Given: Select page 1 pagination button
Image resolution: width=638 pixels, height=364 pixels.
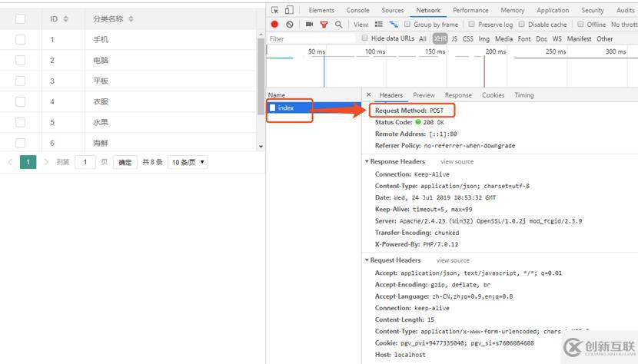Looking at the screenshot, I should point(28,162).
